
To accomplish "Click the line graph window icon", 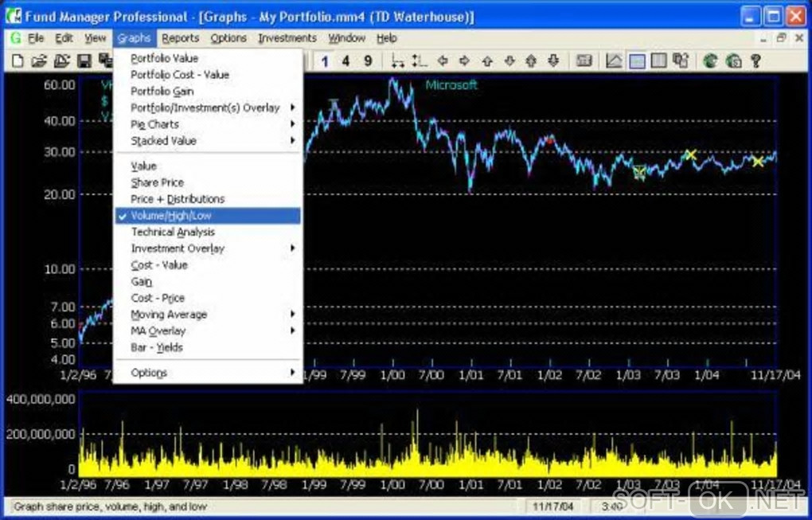I will point(614,61).
